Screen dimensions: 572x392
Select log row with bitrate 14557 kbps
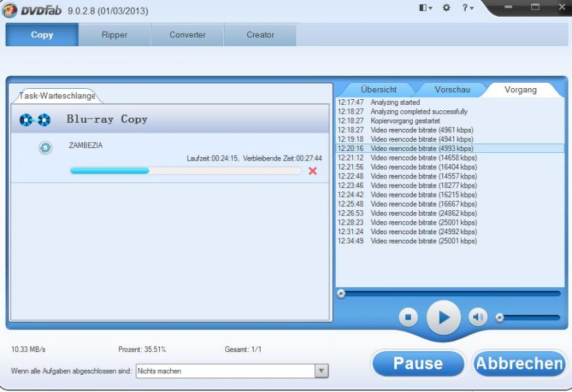(x=449, y=176)
